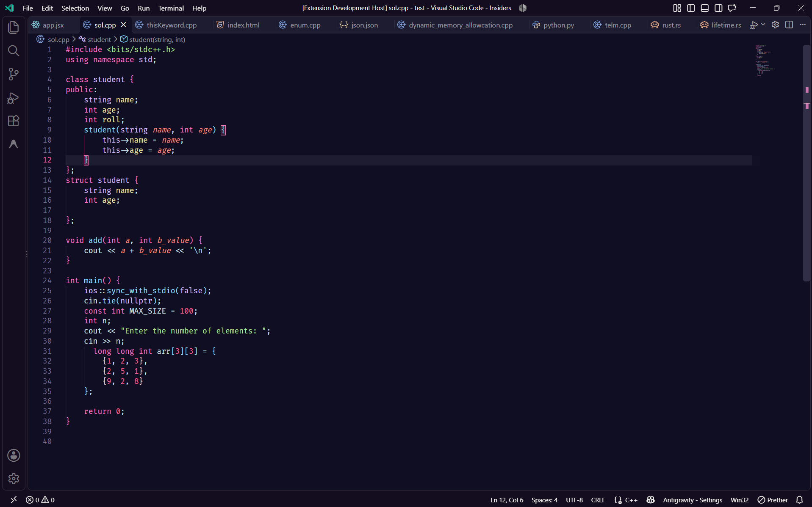The height and width of the screenshot is (507, 812).
Task: Open the notifications bell
Action: pyautogui.click(x=800, y=500)
